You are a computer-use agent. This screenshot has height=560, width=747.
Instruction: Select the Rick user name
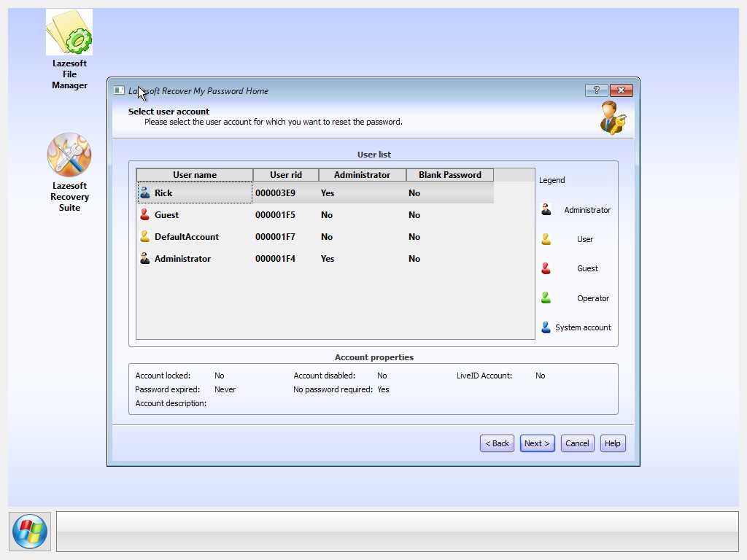(x=163, y=192)
